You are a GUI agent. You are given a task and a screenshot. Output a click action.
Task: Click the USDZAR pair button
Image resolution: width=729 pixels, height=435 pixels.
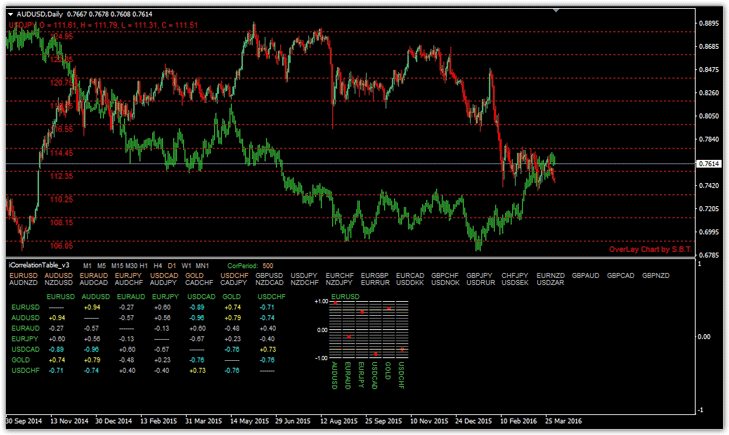(x=551, y=283)
